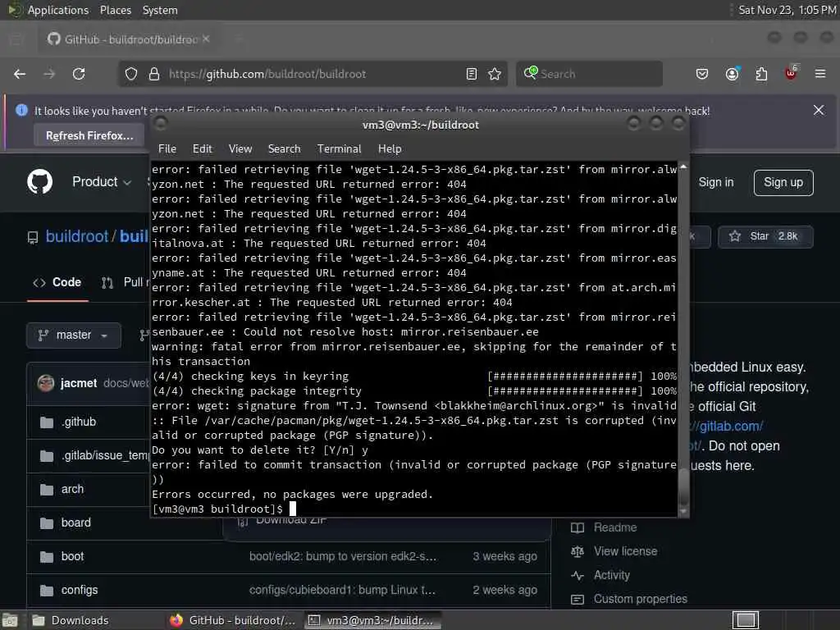The width and height of the screenshot is (840, 630).
Task: Open the Firefox account icon
Action: 732,74
